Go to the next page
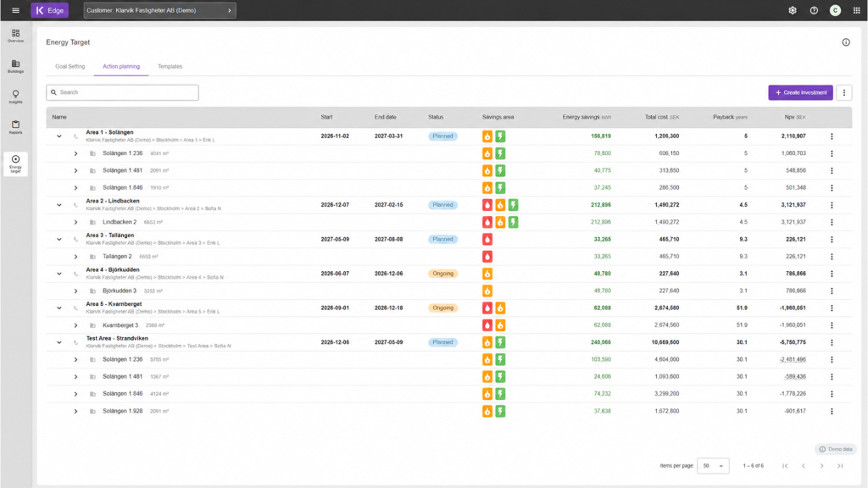The image size is (868, 488). (x=822, y=466)
